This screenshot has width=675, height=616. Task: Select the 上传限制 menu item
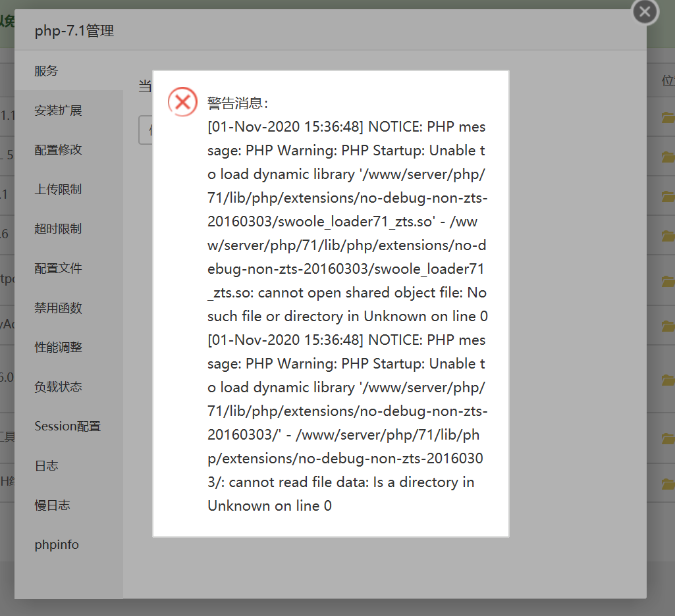click(69, 190)
